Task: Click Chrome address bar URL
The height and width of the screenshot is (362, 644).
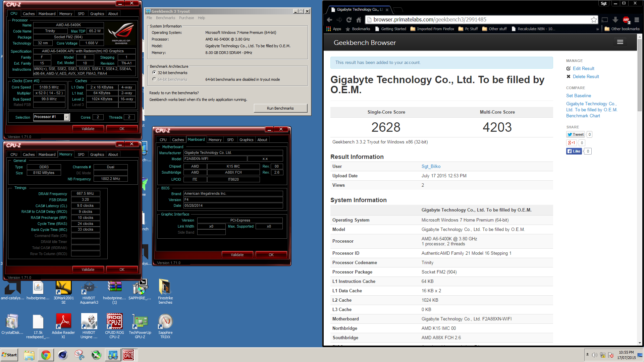Action: tap(430, 19)
